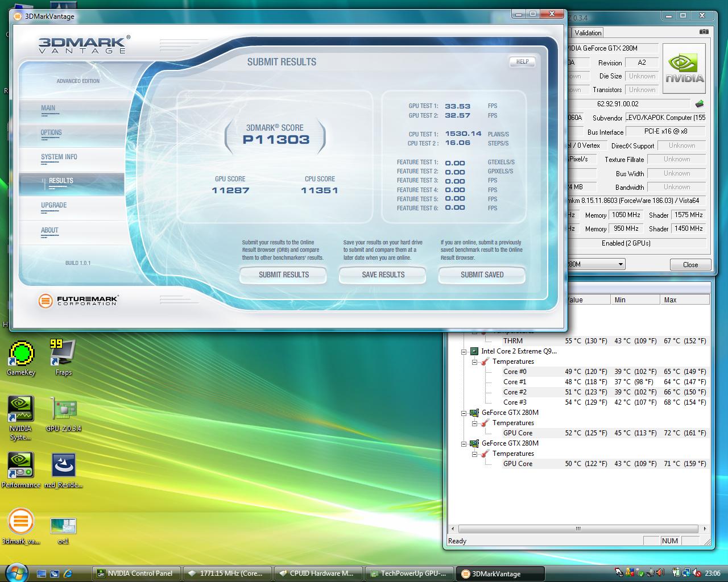Viewport: 728px width, 582px height.
Task: Open the OPTIONS section in 3DMark
Action: pos(72,135)
